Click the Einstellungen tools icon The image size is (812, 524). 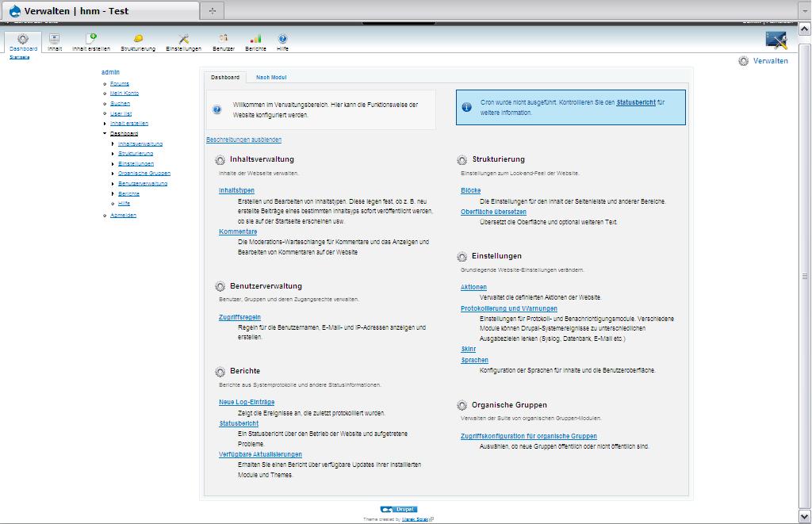[183, 38]
